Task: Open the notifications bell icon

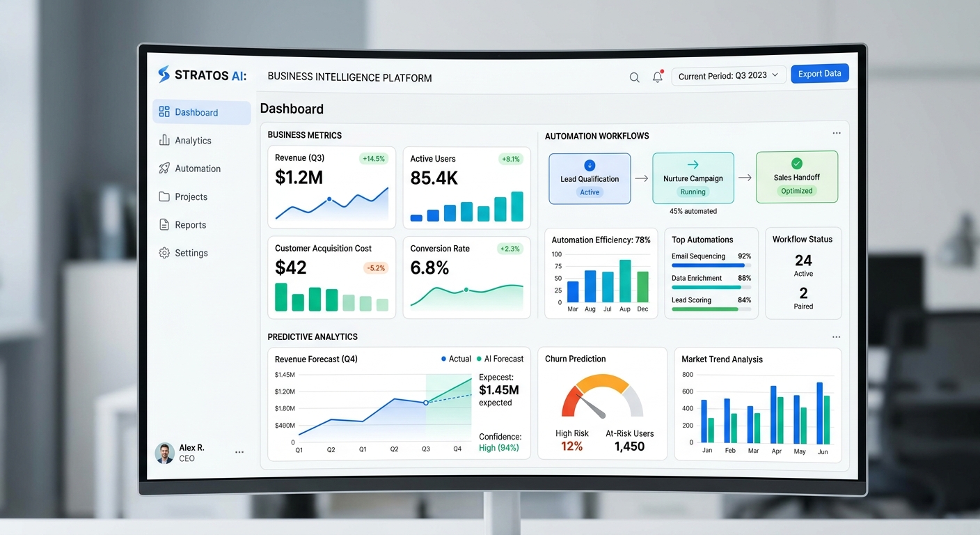Action: point(658,77)
